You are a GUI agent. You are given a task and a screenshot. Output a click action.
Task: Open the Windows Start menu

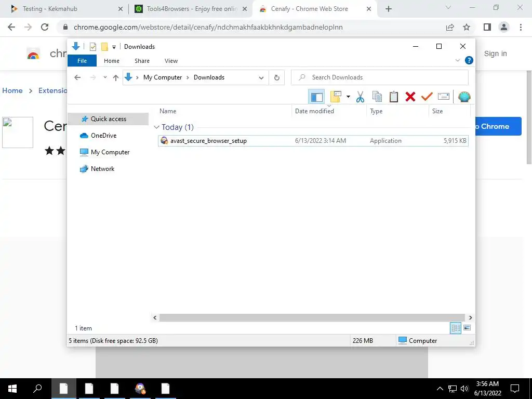coord(12,389)
